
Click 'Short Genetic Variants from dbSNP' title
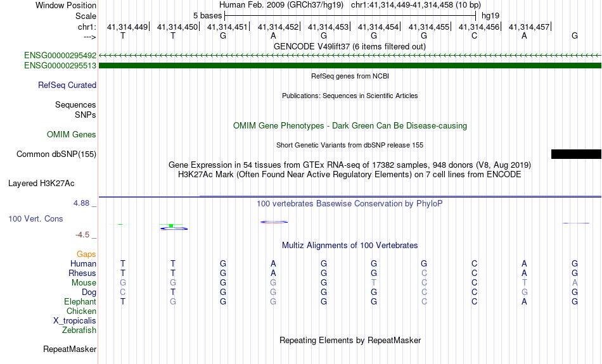tap(350, 146)
